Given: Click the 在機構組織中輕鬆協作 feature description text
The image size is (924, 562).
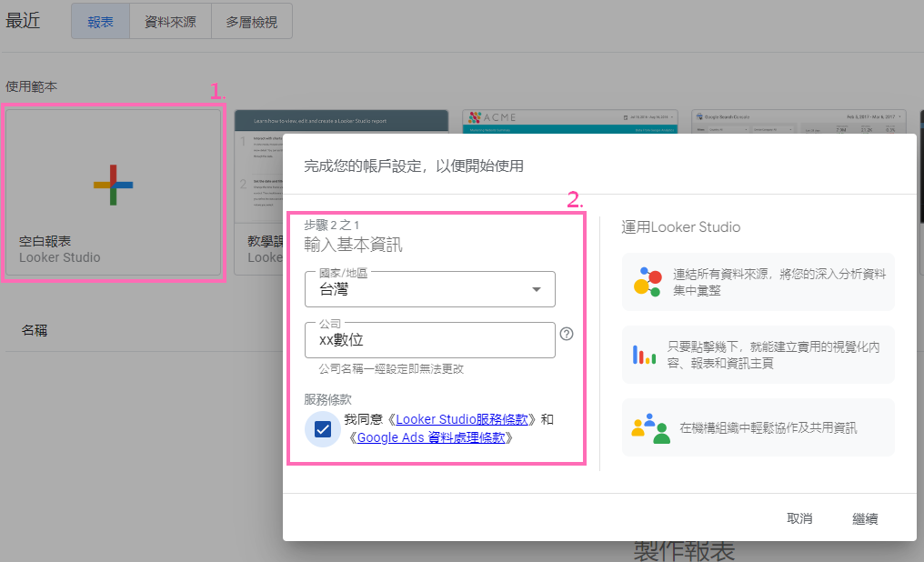Looking at the screenshot, I should pos(768,428).
